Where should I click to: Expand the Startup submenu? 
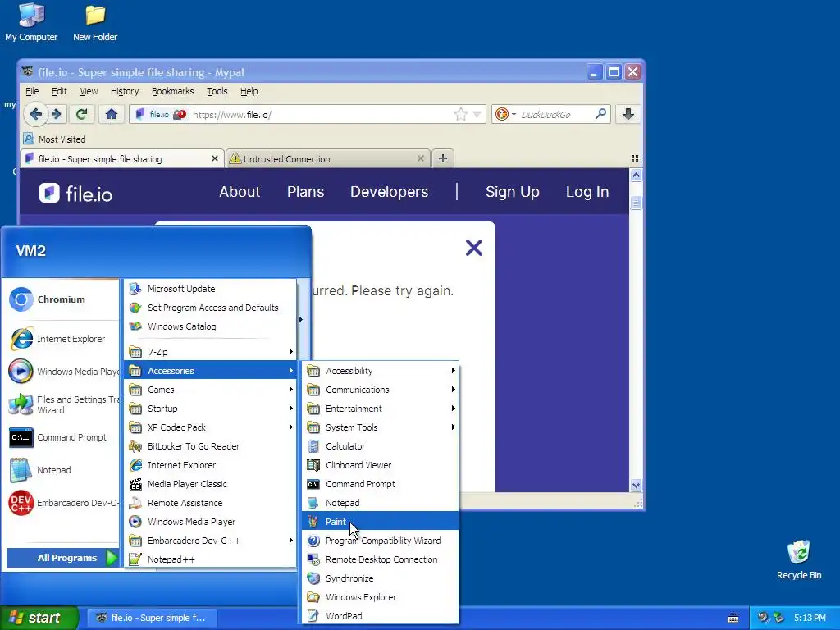click(x=210, y=409)
